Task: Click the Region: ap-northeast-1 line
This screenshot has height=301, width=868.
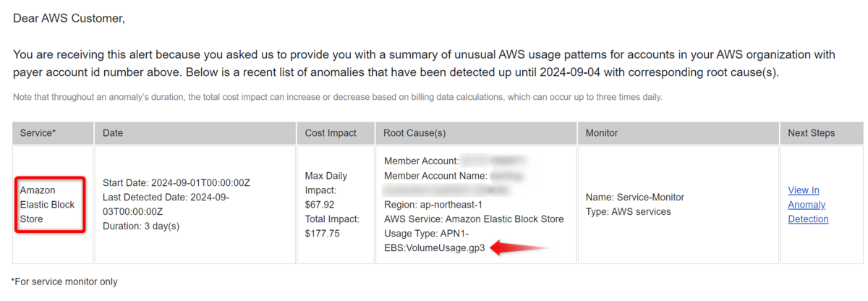Action: tap(433, 205)
